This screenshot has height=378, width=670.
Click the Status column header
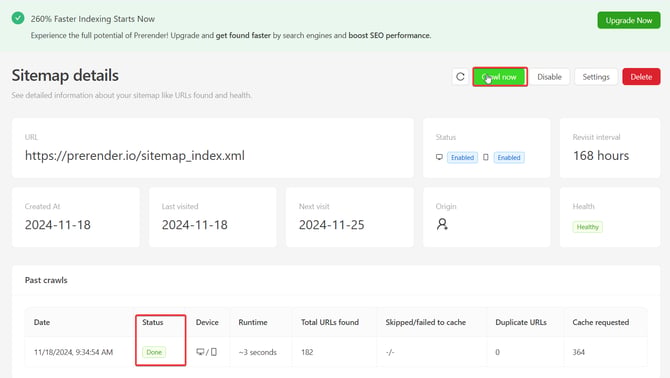(x=153, y=322)
